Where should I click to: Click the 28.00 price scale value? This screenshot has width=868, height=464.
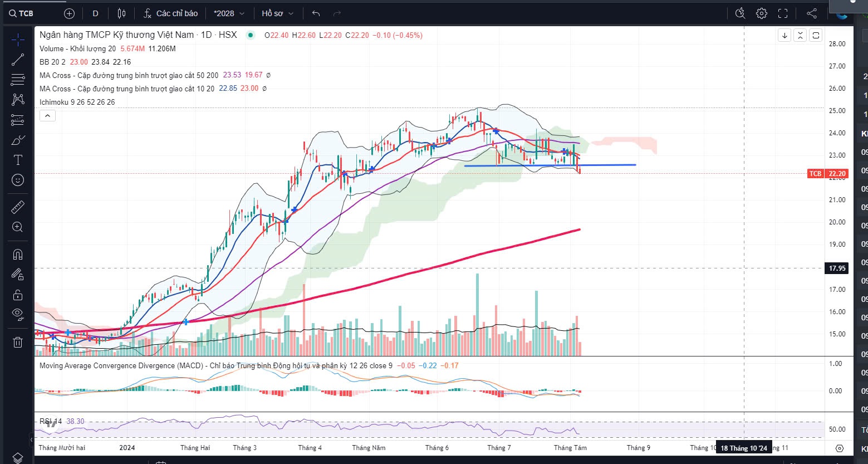pos(837,43)
